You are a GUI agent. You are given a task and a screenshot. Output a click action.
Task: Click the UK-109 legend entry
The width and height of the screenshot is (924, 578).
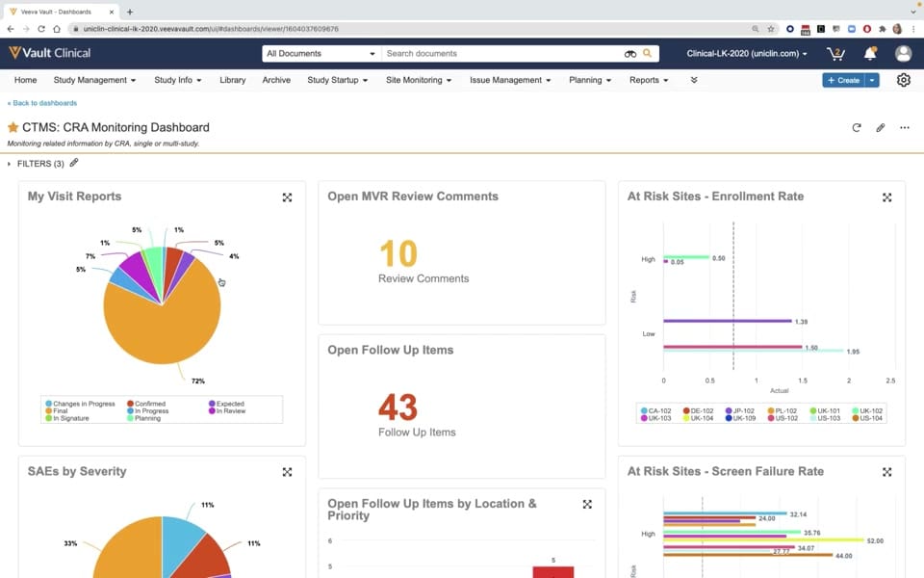tap(740, 418)
